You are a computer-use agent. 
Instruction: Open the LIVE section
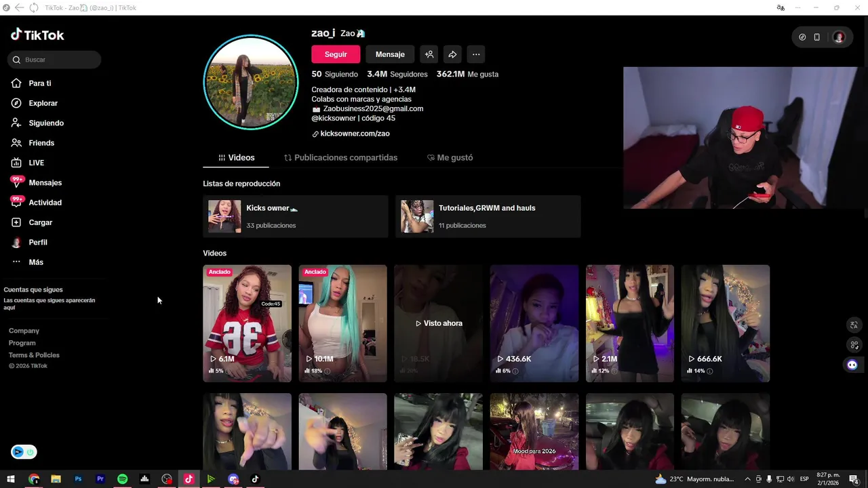(x=28, y=163)
